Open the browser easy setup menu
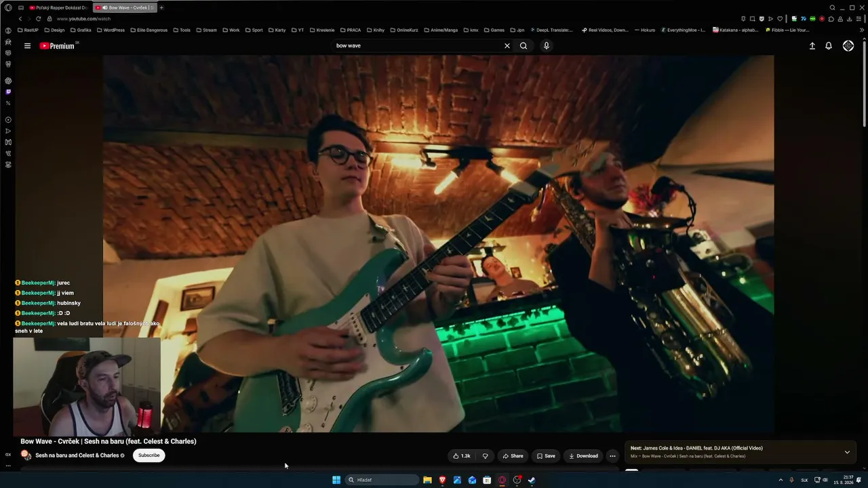Viewport: 868px width, 488px height. (859, 19)
